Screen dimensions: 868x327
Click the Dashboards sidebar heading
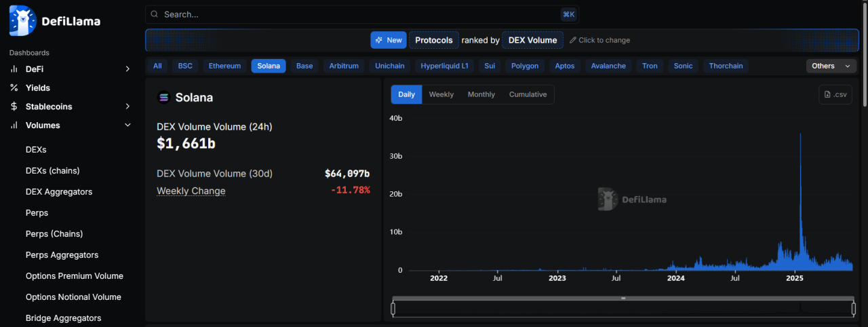pos(29,53)
